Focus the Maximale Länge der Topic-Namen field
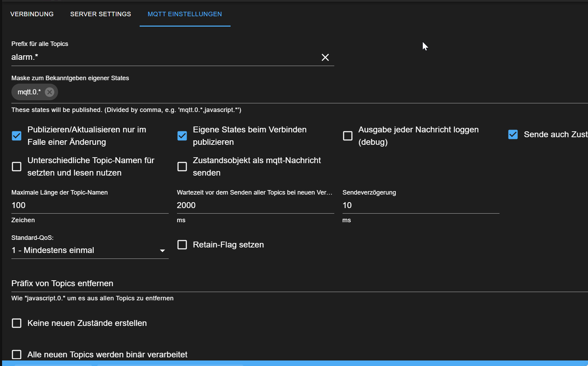Viewport: 588px width, 366px height. [x=90, y=205]
